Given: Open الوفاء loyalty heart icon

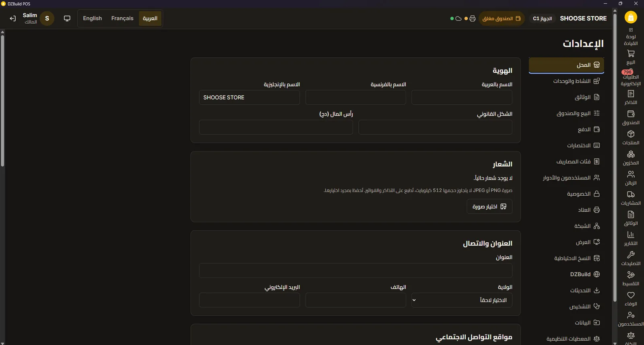Looking at the screenshot, I should [x=631, y=298].
